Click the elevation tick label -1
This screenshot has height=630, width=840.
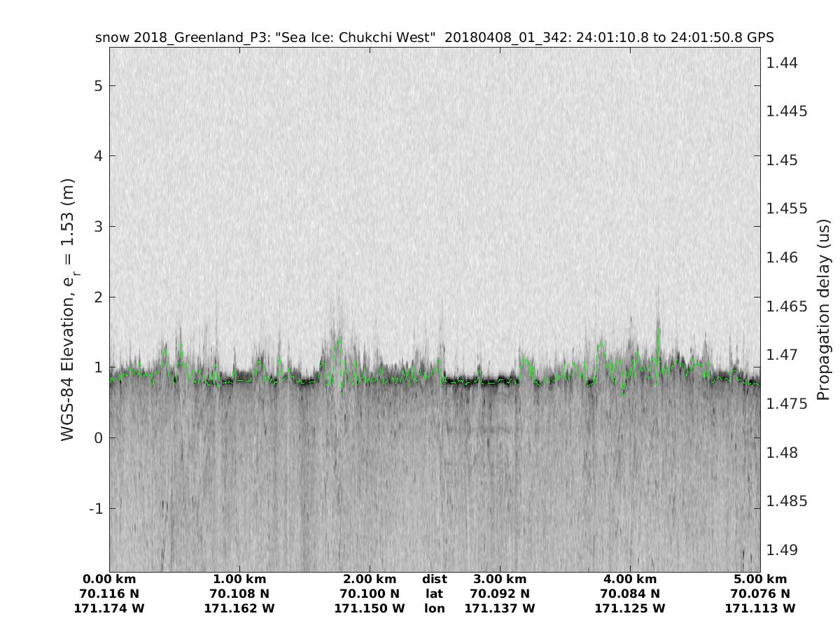click(x=96, y=509)
